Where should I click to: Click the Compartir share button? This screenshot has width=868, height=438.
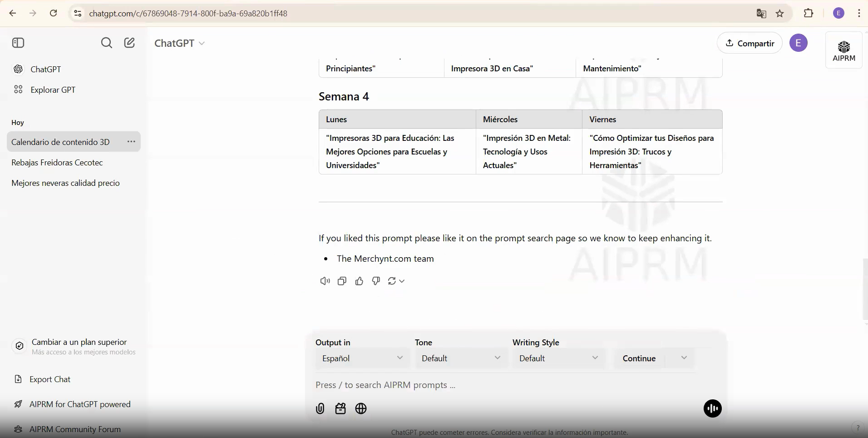click(x=750, y=43)
